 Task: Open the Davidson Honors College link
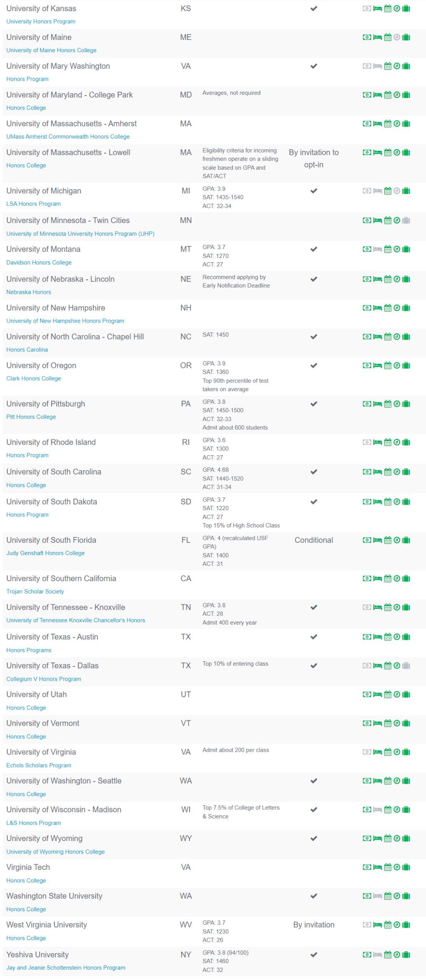(x=39, y=263)
